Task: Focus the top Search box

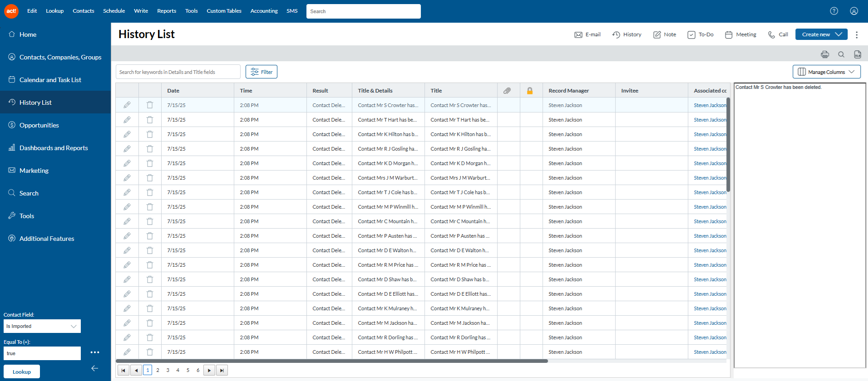Action: (x=364, y=11)
